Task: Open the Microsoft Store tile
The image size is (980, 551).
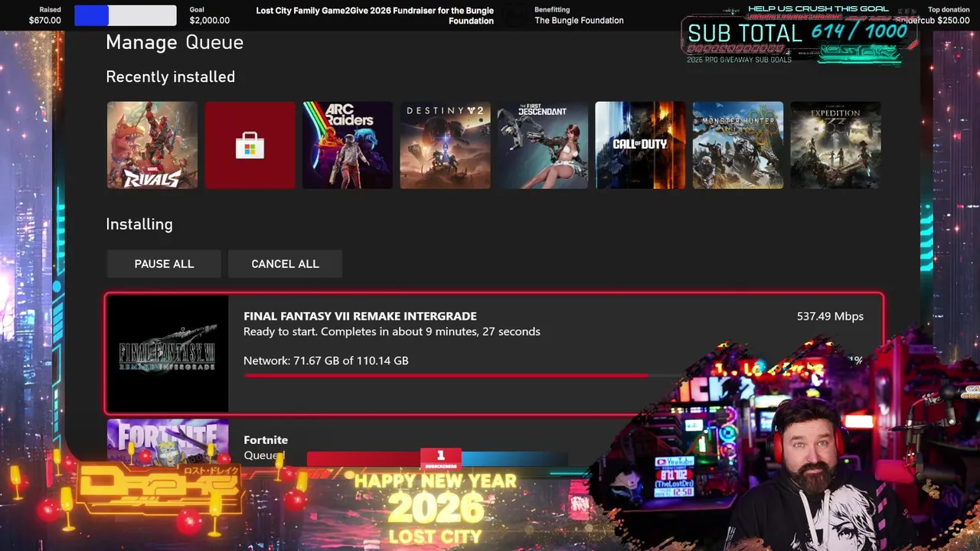Action: pyautogui.click(x=250, y=145)
